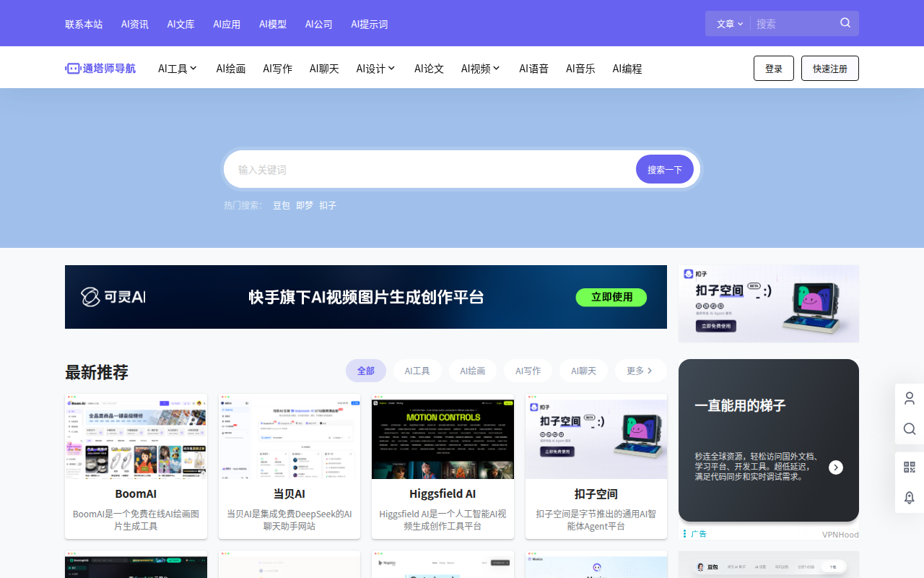The height and width of the screenshot is (578, 924).
Task: Open AI资讯 in top menu
Action: (135, 24)
